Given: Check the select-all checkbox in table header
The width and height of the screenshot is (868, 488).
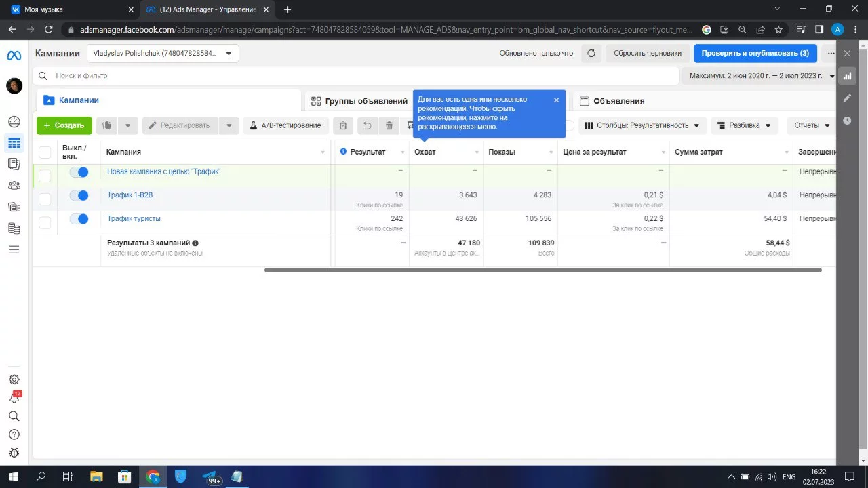Looking at the screenshot, I should (45, 152).
